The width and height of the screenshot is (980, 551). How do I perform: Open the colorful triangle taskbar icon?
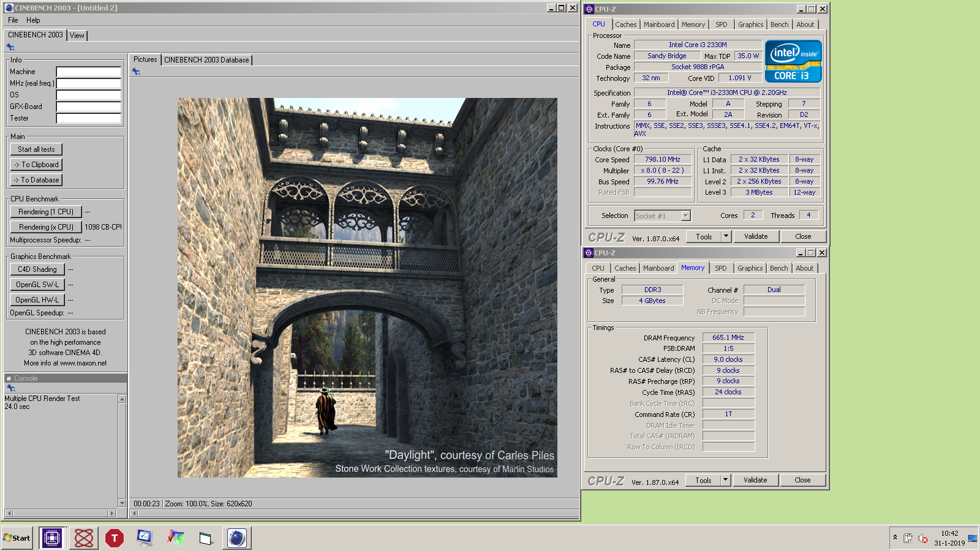176,538
